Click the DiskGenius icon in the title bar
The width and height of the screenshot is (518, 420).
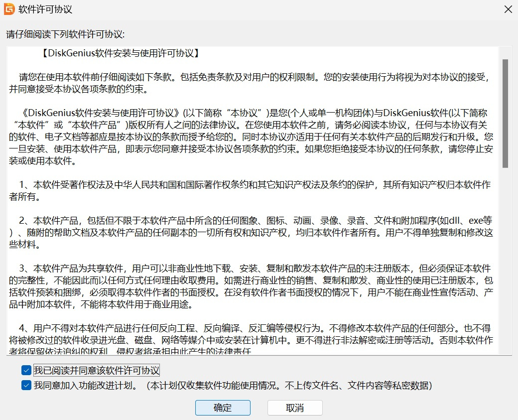[9, 9]
